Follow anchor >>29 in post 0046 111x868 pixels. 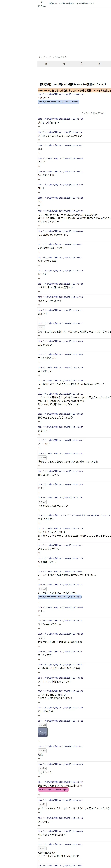(x=42, y=768)
